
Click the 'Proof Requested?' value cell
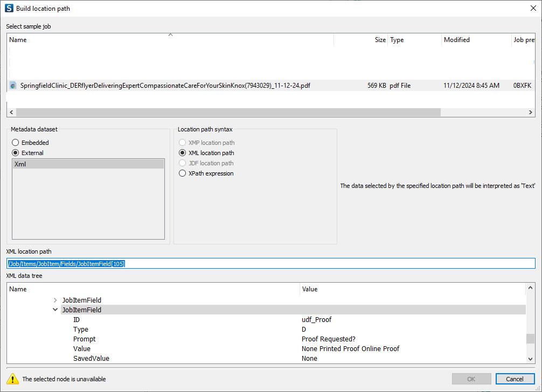click(x=329, y=339)
